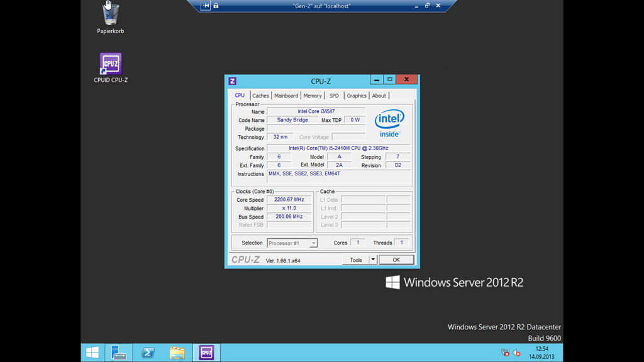Image resolution: width=644 pixels, height=362 pixels.
Task: Select CPU-Z taskbar button
Action: click(206, 353)
